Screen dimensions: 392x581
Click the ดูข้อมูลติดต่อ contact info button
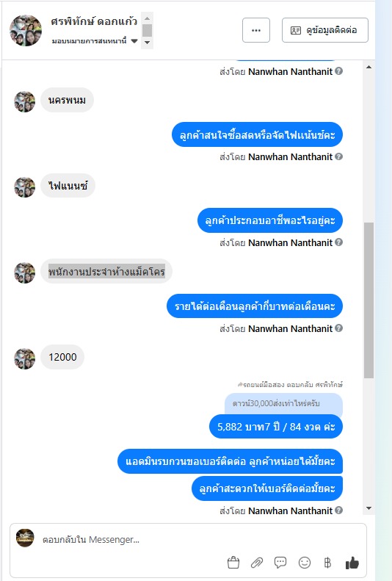[325, 30]
